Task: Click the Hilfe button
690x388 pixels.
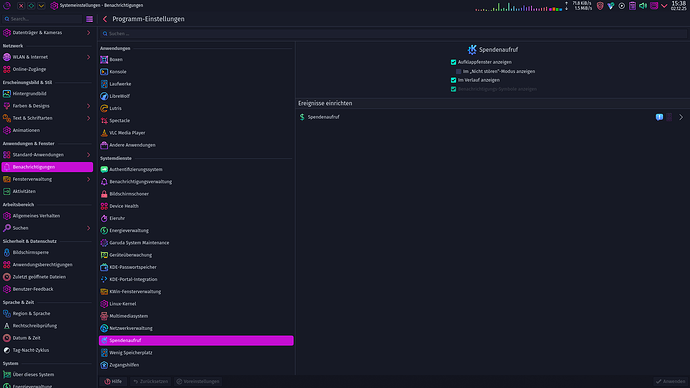Action: coord(113,381)
